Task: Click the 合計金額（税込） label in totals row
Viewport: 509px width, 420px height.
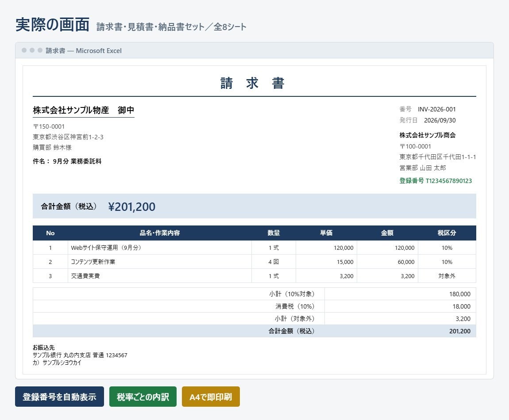Action: click(x=292, y=331)
